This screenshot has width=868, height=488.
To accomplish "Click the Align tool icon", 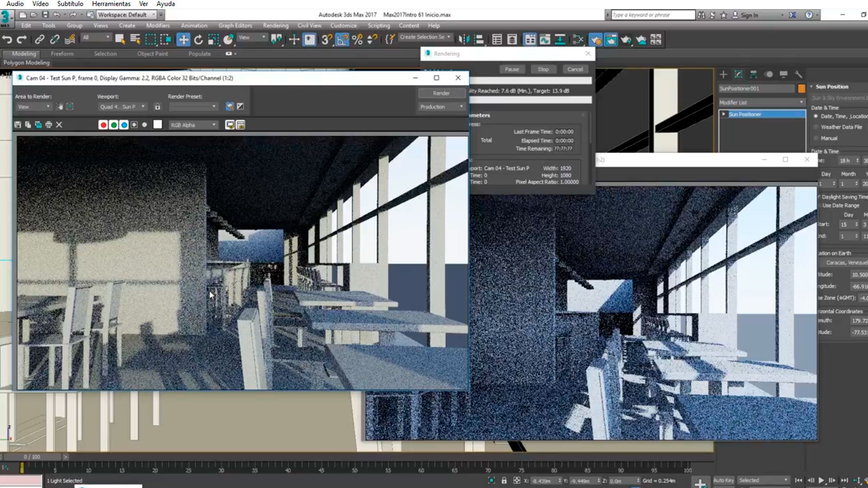I will [x=478, y=40].
